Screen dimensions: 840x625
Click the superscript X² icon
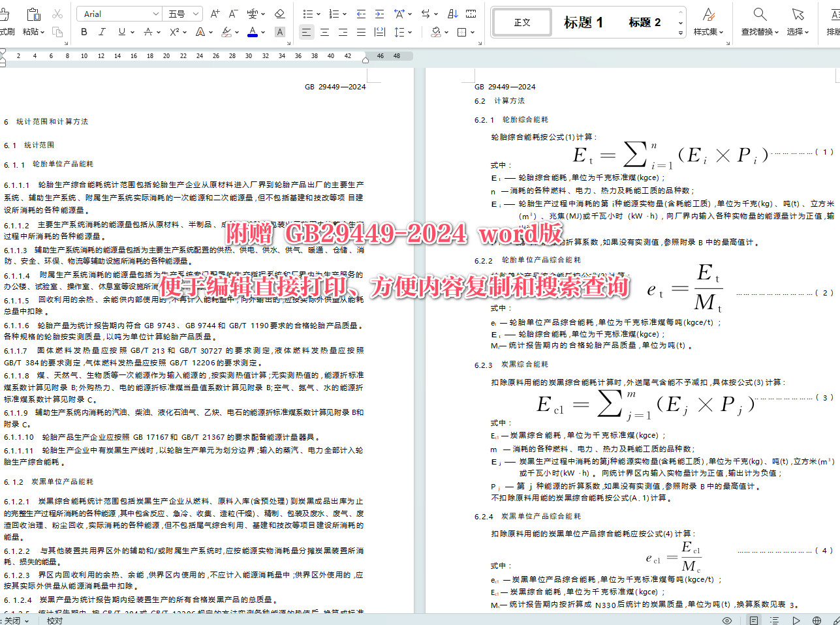pyautogui.click(x=174, y=32)
